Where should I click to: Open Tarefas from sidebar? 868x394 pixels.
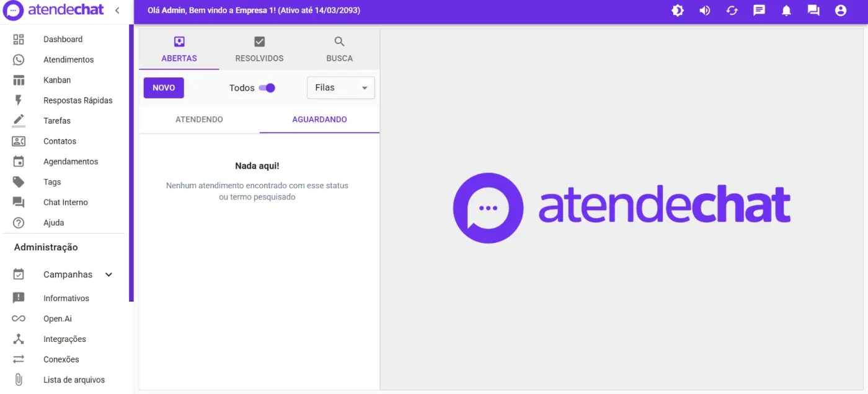pos(57,121)
